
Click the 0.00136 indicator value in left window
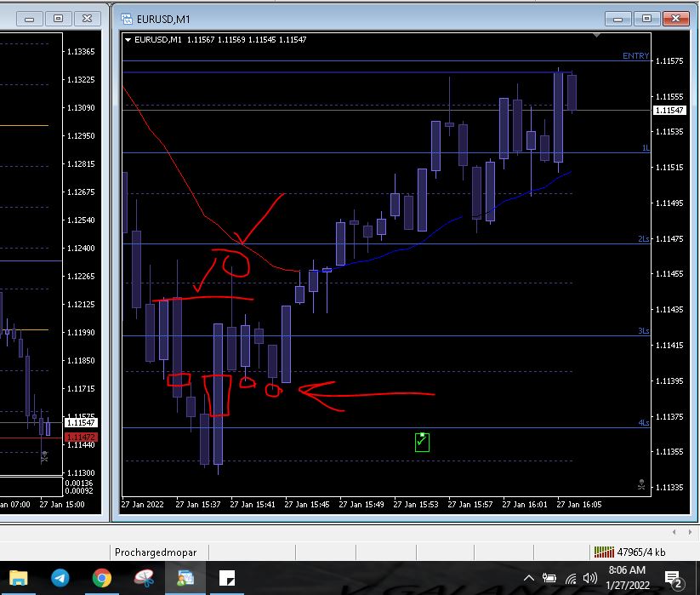79,483
